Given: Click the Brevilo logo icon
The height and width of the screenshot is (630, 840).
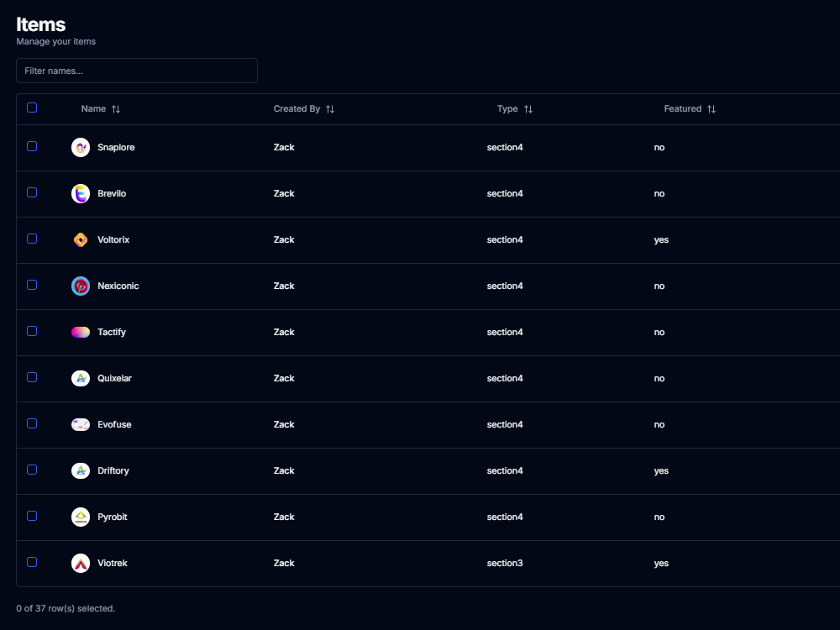Looking at the screenshot, I should click(81, 193).
